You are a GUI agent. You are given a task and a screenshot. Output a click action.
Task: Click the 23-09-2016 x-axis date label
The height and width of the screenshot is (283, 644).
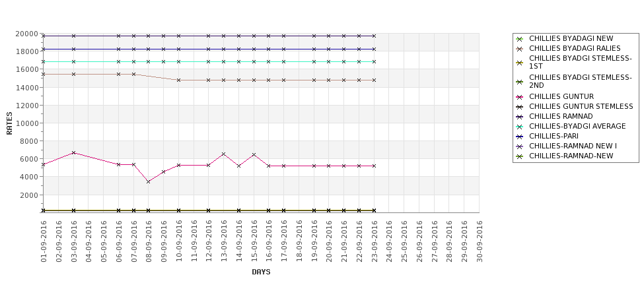click(x=374, y=241)
